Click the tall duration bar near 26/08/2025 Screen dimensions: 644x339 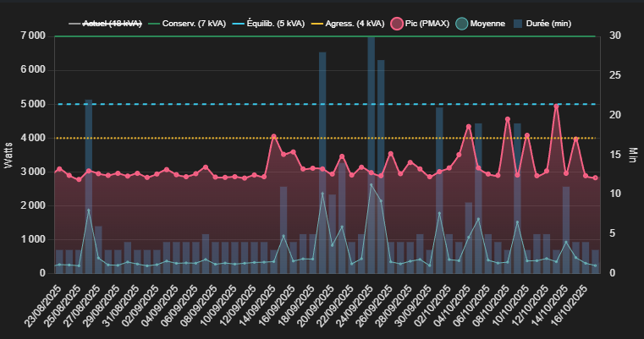(88, 169)
